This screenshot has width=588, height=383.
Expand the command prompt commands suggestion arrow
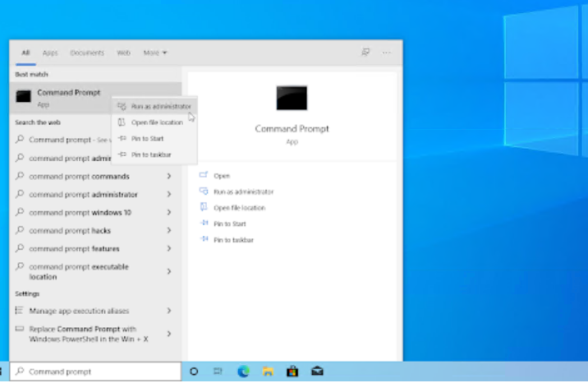(168, 176)
